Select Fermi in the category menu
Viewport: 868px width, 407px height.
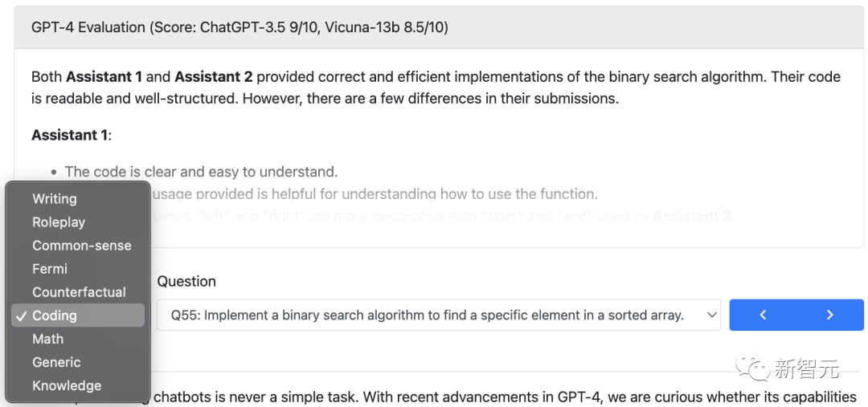50,269
